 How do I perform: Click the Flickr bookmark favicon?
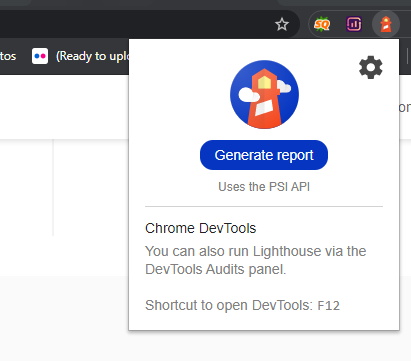40,56
